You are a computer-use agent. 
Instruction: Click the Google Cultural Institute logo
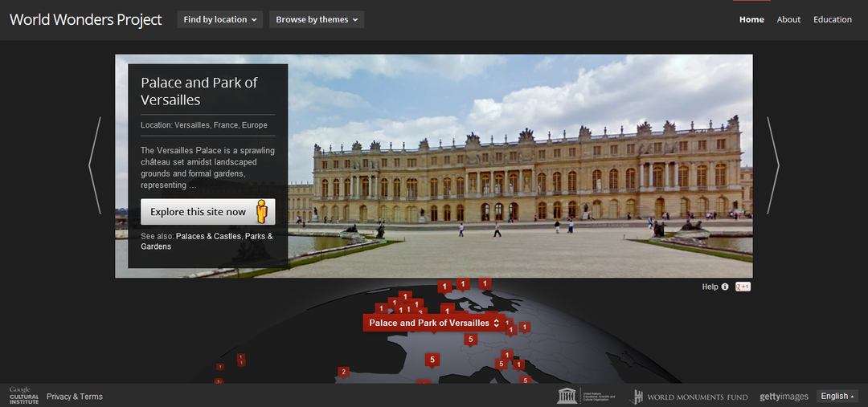coord(24,396)
